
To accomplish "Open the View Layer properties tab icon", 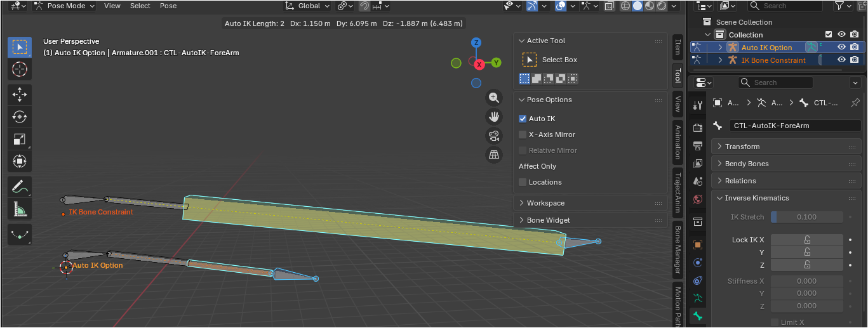I will point(698,164).
